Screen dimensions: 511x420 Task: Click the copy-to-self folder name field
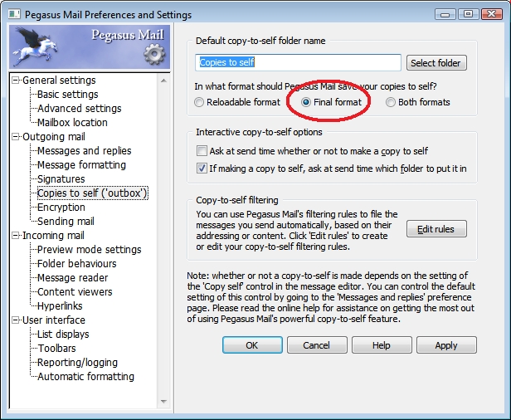click(299, 62)
